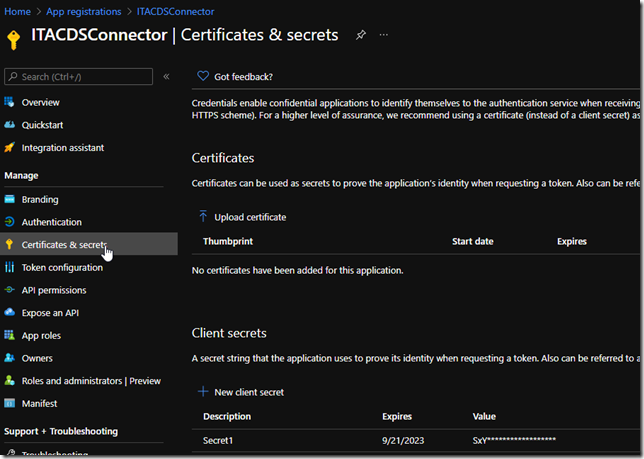
Task: Open Owners page
Action: pos(37,358)
